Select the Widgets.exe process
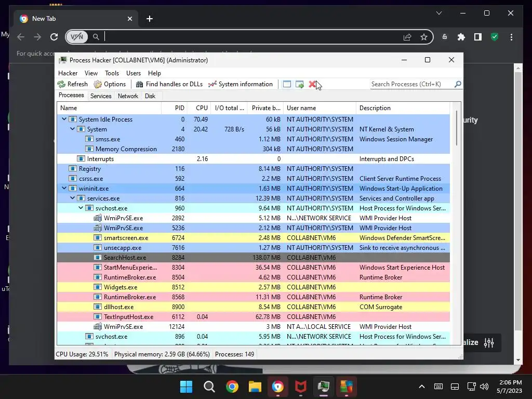Image resolution: width=532 pixels, height=399 pixels. click(254, 287)
